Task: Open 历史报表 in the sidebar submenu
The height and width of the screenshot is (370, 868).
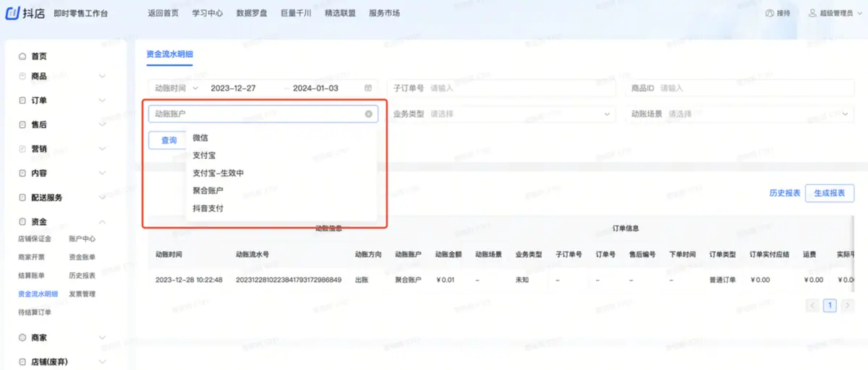Action: 82,275
